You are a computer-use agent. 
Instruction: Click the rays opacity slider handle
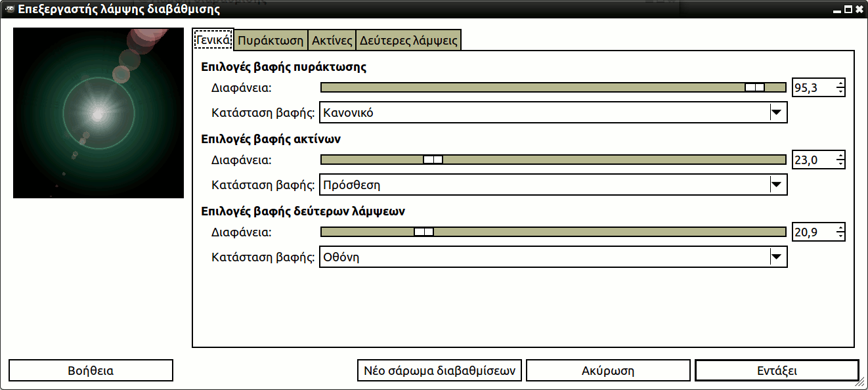(x=433, y=160)
